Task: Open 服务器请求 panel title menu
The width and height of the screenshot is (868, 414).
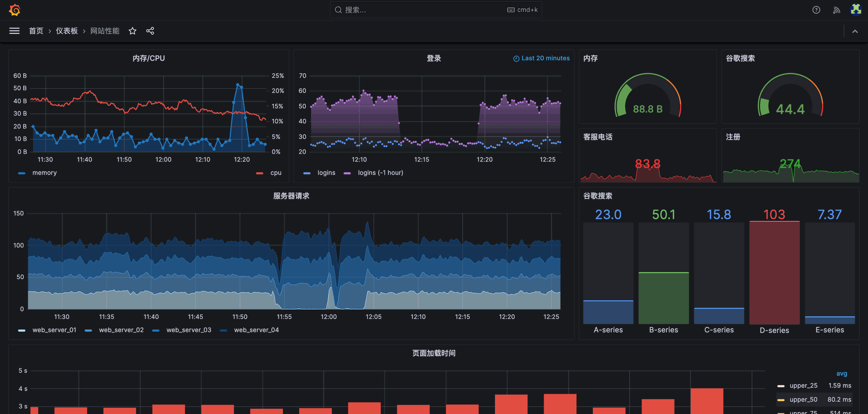Action: point(291,196)
